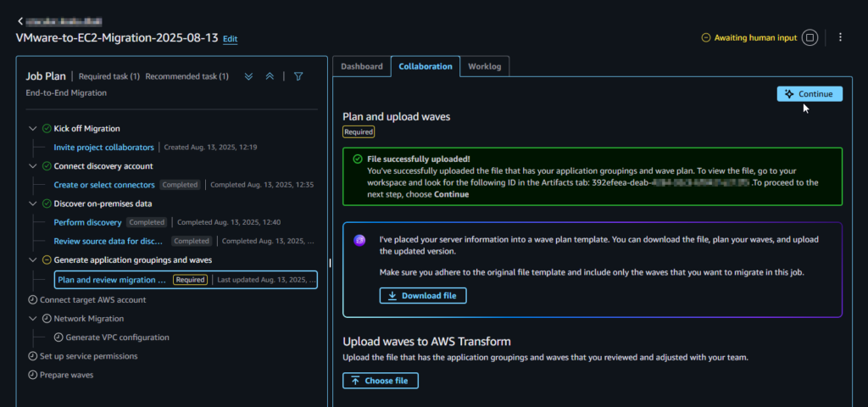Click the purple assistant avatar icon
This screenshot has height=407, width=868.
pyautogui.click(x=359, y=240)
